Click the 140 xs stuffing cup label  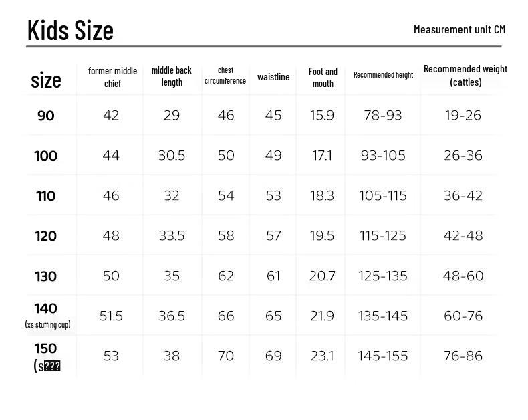click(x=47, y=315)
